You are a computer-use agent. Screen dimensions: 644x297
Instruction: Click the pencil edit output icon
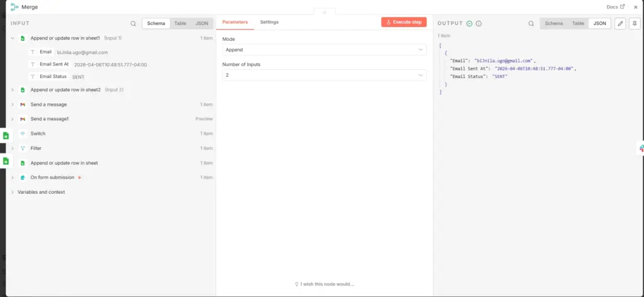point(620,23)
